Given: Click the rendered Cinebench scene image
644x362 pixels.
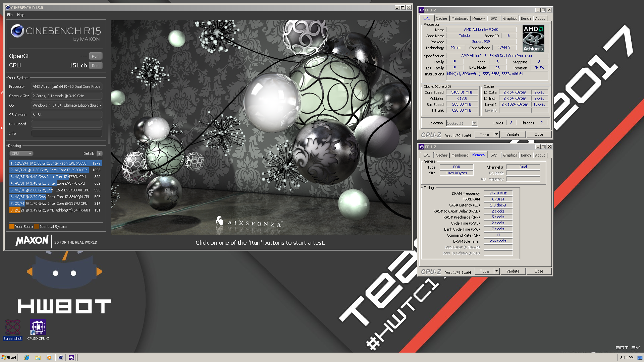Looking at the screenshot, I should point(261,127).
